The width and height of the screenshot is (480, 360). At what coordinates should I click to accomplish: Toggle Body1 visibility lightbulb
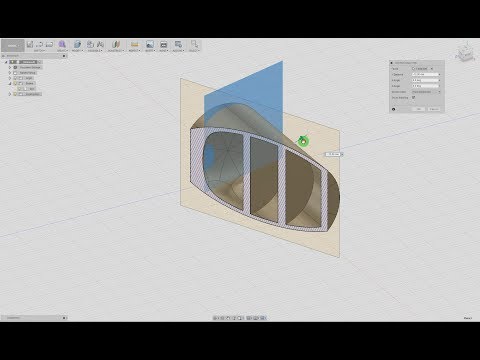click(x=19, y=89)
